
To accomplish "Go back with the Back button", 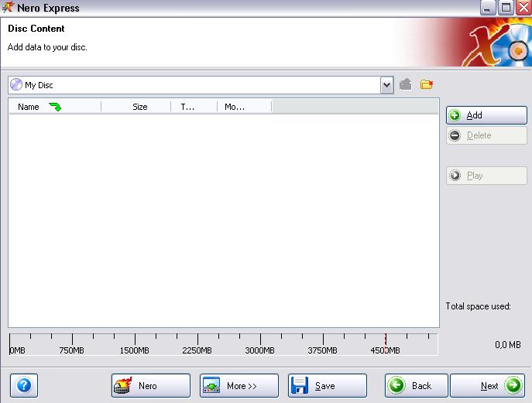I will [417, 385].
